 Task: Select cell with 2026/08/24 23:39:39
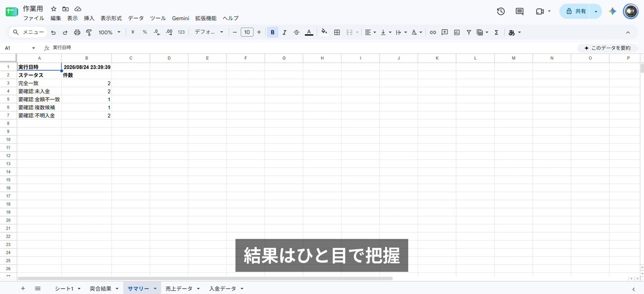click(x=87, y=67)
